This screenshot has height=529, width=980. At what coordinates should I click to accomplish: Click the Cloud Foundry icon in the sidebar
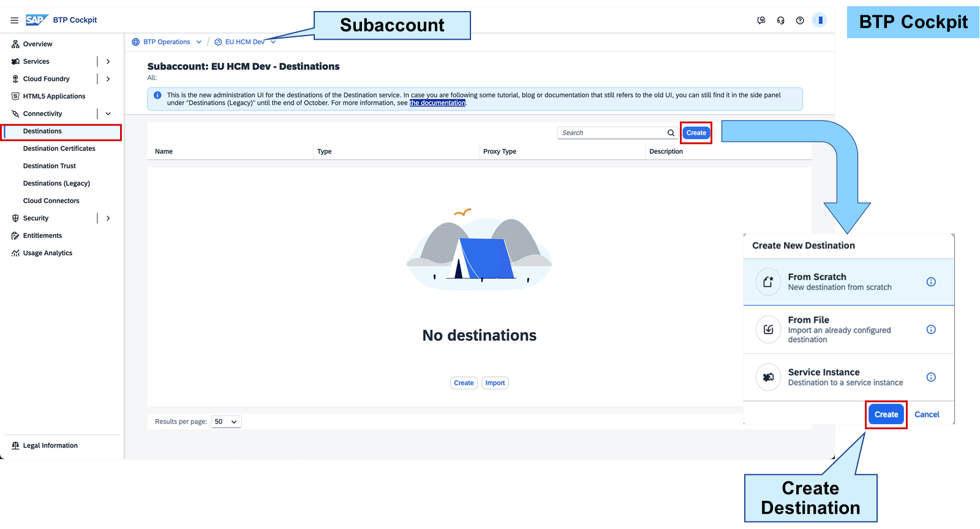click(15, 79)
